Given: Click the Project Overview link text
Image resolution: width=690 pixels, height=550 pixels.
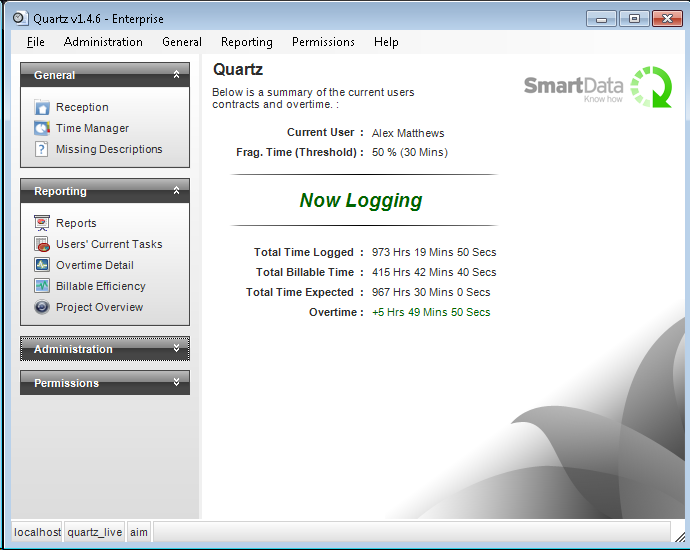Looking at the screenshot, I should click(x=99, y=307).
